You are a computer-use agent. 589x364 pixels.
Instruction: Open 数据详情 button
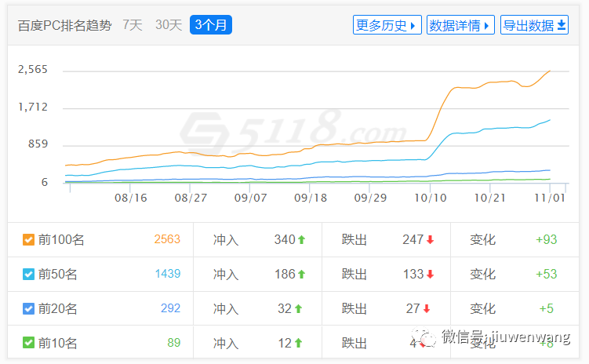[x=460, y=25]
